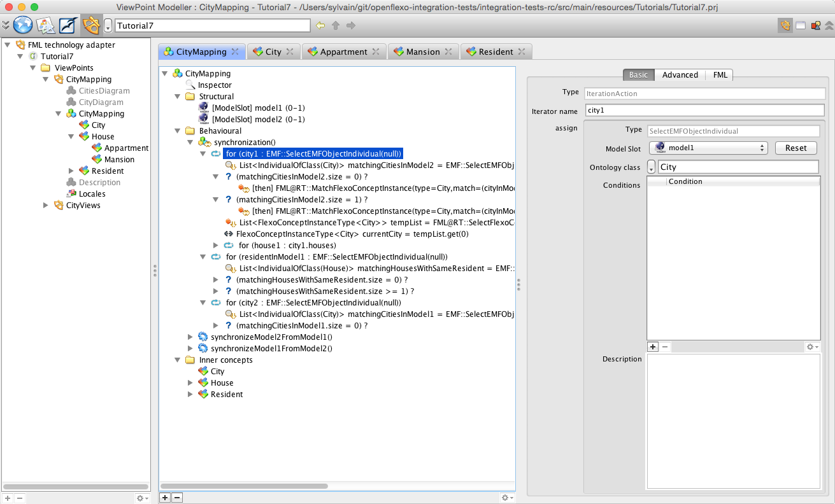Expand the CityViews node
The height and width of the screenshot is (504, 835).
pyautogui.click(x=45, y=206)
